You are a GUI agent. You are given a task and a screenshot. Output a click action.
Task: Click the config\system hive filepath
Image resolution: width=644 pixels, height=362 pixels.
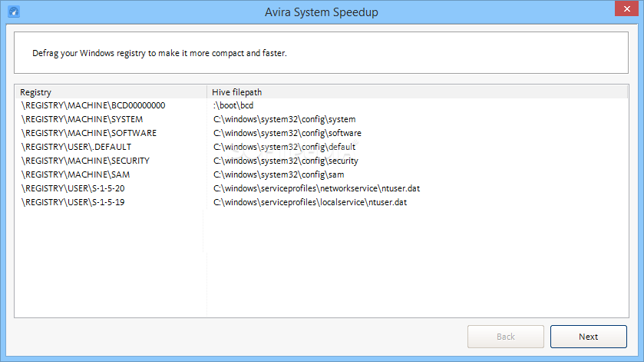point(284,119)
